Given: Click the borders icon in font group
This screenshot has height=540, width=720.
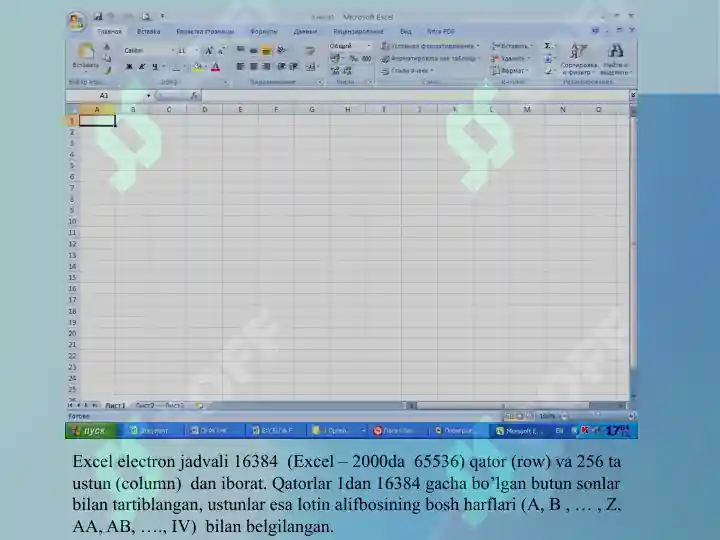Looking at the screenshot, I should click(x=176, y=68).
